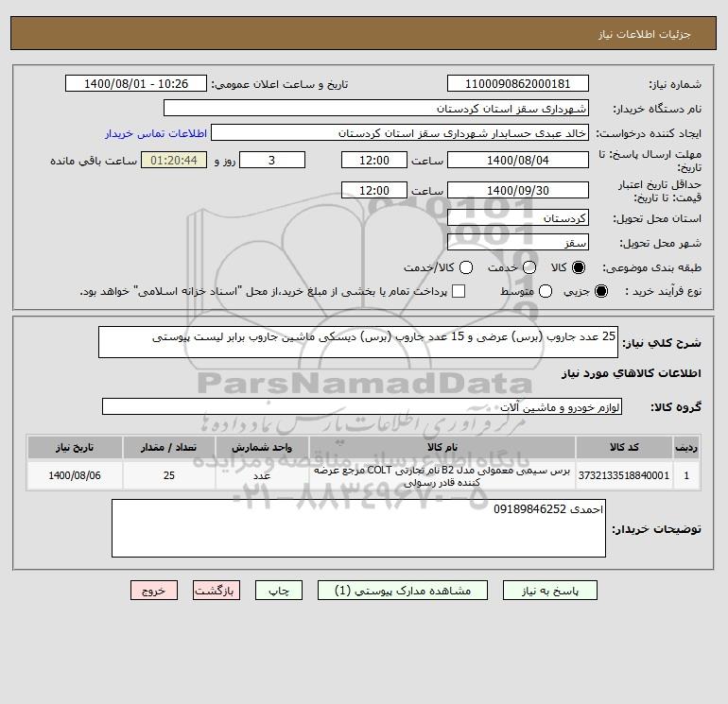Click the تعداد / مقدار column header
728x704 pixels.
tap(169, 447)
